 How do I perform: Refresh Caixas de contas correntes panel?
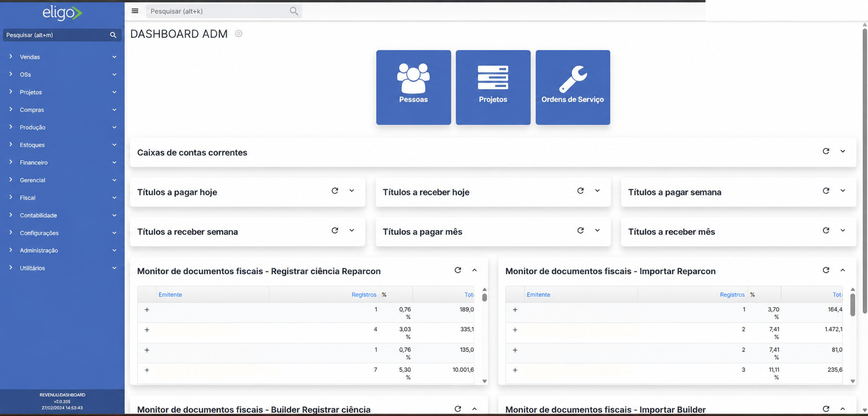coord(826,151)
